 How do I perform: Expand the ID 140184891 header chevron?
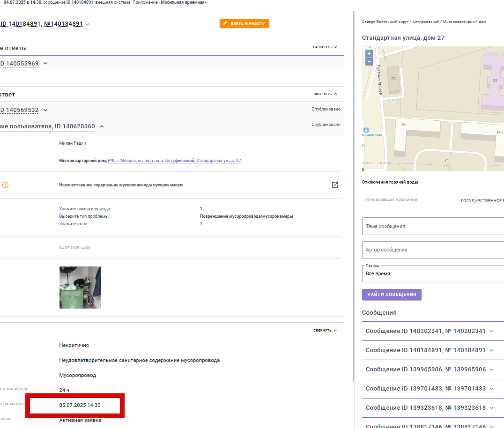click(88, 24)
